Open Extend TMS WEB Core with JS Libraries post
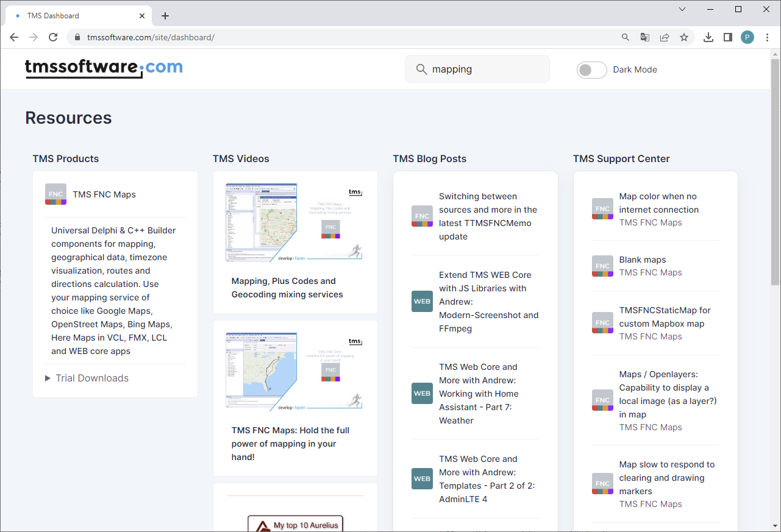The height and width of the screenshot is (532, 781). [x=489, y=302]
